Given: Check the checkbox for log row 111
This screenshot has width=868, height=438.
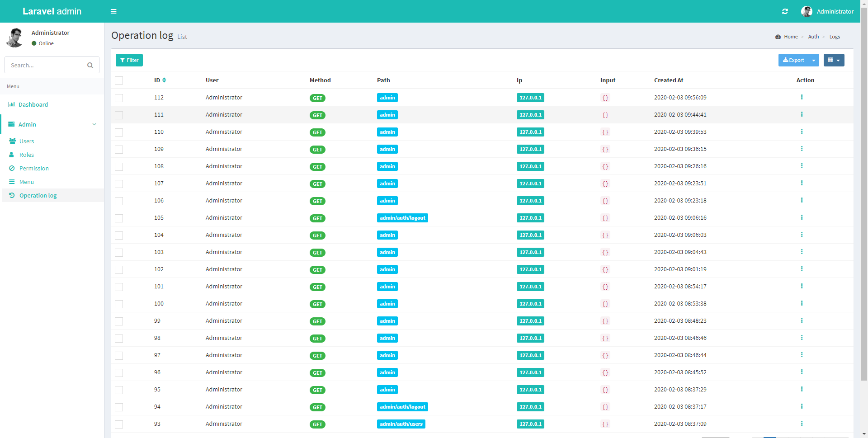Looking at the screenshot, I should [119, 115].
